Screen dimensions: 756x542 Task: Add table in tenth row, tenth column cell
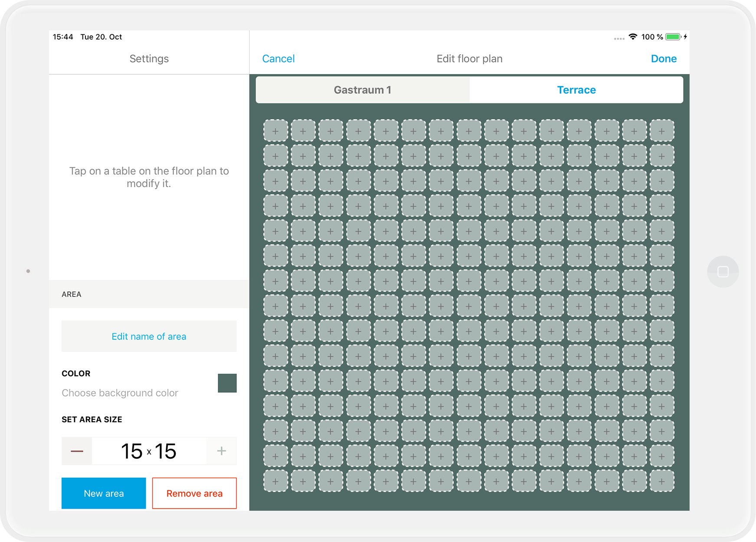point(524,356)
